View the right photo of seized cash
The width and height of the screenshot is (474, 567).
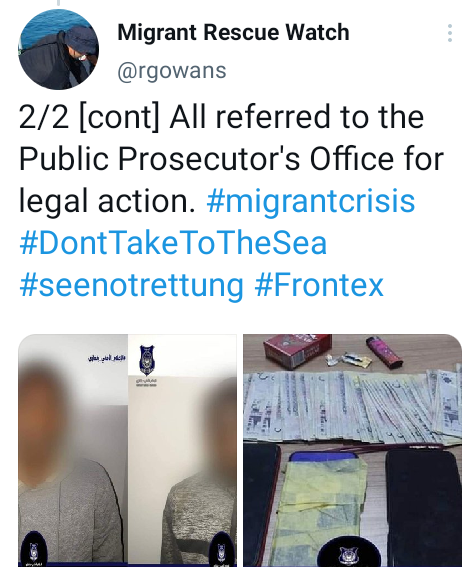[x=352, y=450]
